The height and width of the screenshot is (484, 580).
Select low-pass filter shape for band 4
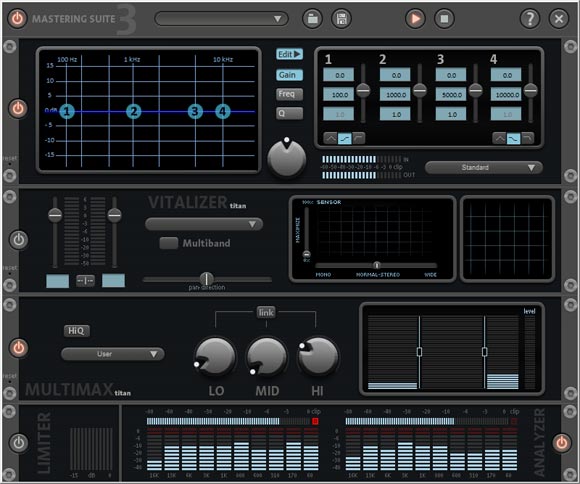click(527, 138)
